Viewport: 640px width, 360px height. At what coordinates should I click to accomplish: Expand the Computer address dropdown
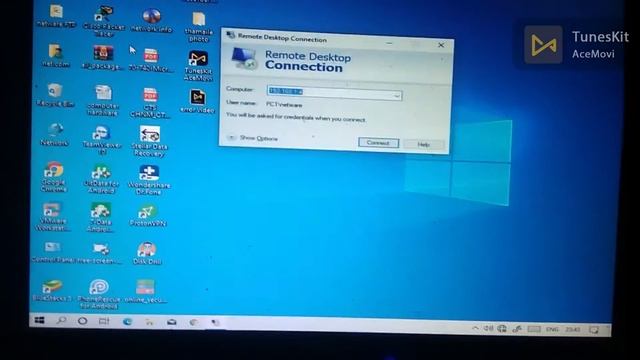click(x=397, y=96)
